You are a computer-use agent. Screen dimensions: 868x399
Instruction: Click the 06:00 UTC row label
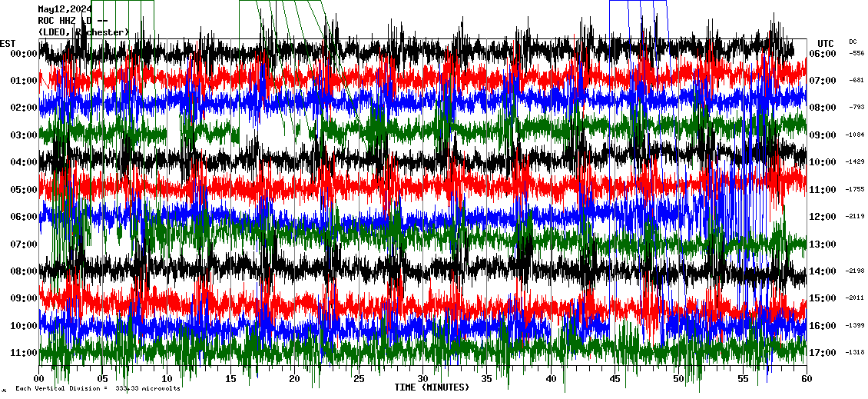coord(821,54)
